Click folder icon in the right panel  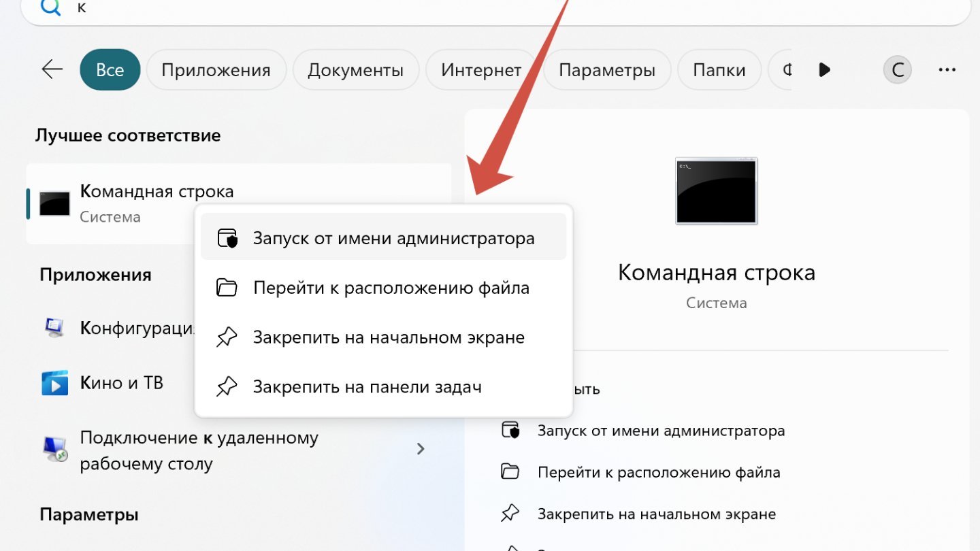click(510, 472)
